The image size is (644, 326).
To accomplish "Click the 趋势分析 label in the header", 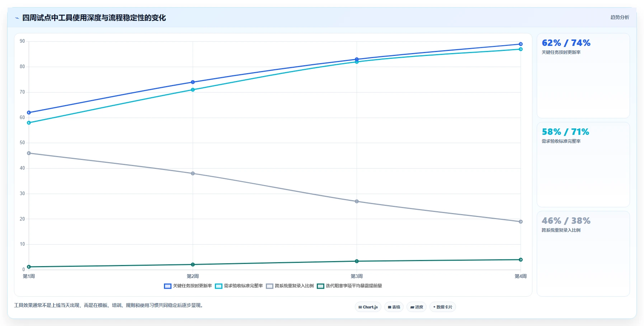I will pos(620,17).
